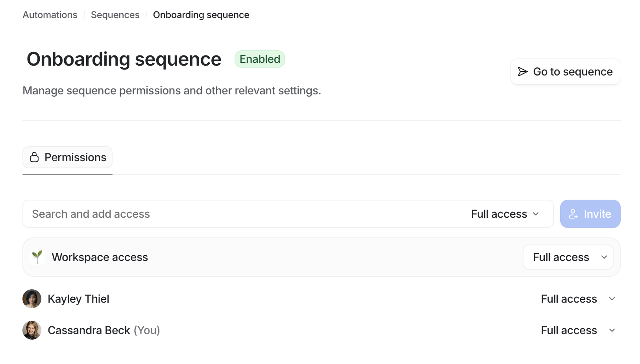
Task: Click the Workspace access row label
Action: [x=100, y=257]
